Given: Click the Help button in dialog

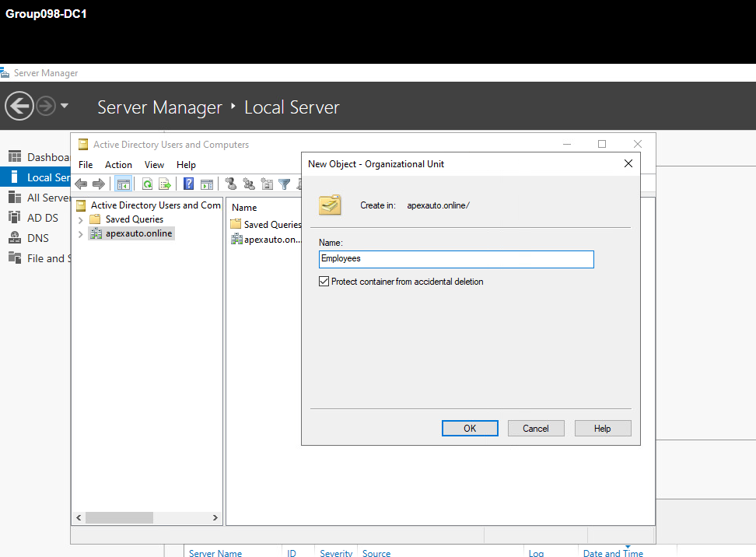Looking at the screenshot, I should pyautogui.click(x=603, y=428).
